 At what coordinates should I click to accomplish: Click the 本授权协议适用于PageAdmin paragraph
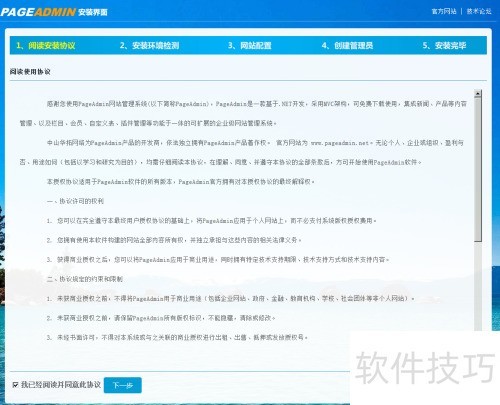(180, 182)
